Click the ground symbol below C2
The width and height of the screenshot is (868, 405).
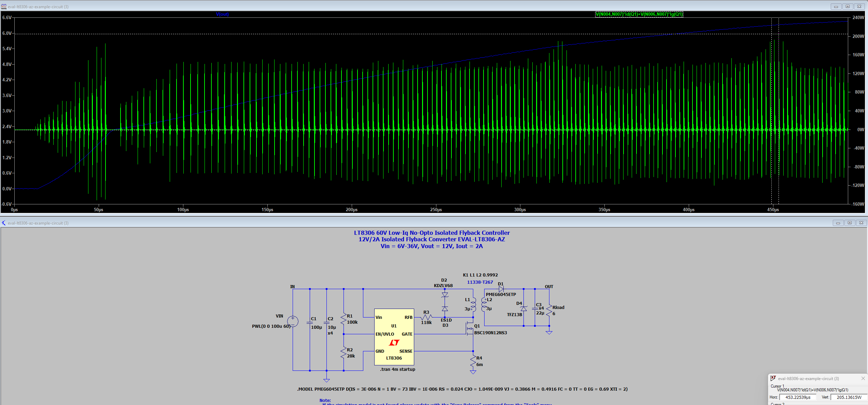327,380
